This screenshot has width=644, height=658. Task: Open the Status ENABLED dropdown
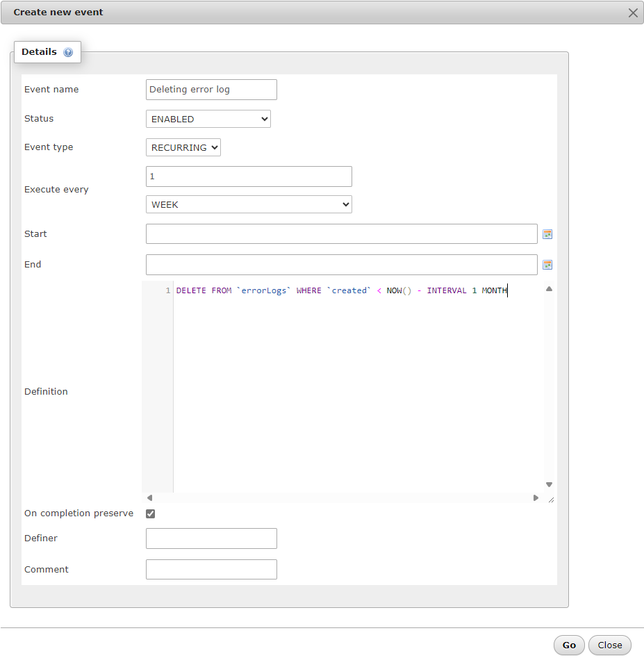(x=208, y=119)
